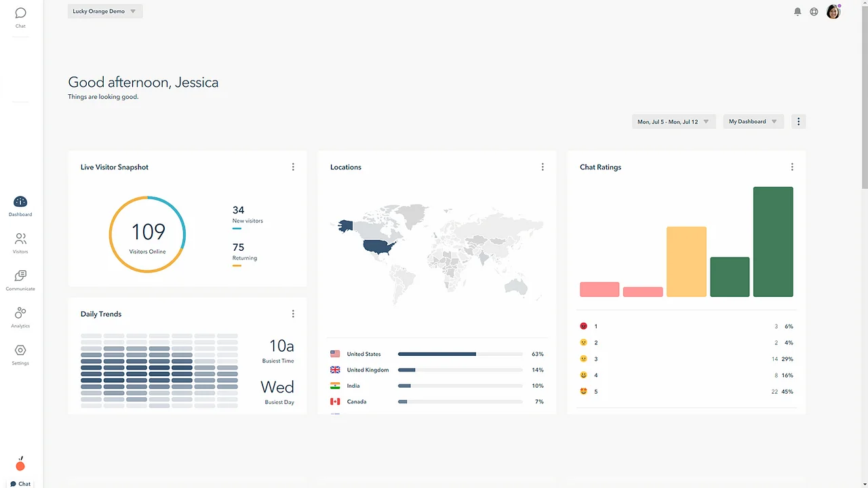Expand the Lucky Orange Demo site dropdown
The image size is (868, 488).
105,12
